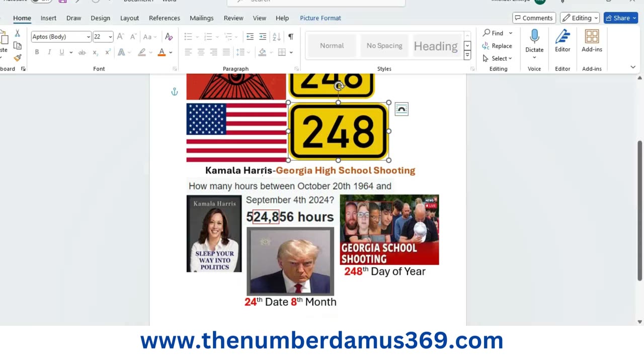Image resolution: width=644 pixels, height=362 pixels.
Task: Switch to the Draw tab
Action: point(73,18)
